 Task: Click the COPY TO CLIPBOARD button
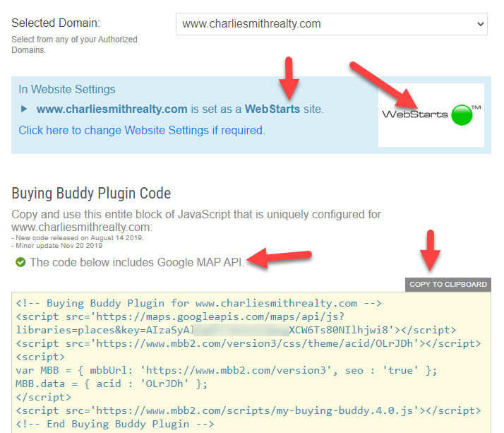tap(448, 285)
